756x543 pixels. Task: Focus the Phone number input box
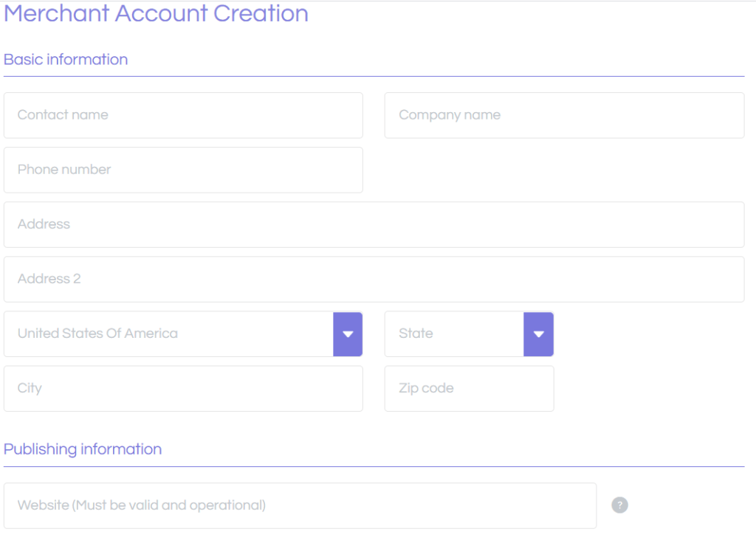tap(183, 170)
